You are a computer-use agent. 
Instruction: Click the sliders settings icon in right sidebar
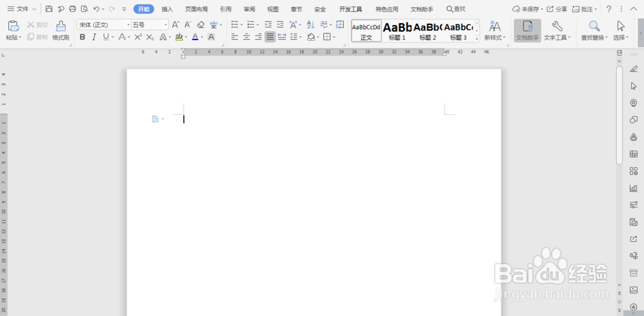click(634, 205)
